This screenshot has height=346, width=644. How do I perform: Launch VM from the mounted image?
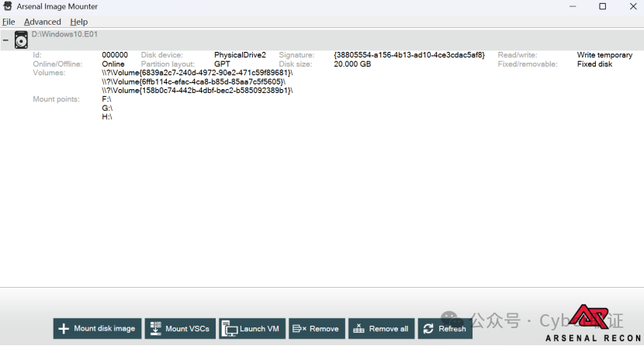click(x=251, y=328)
